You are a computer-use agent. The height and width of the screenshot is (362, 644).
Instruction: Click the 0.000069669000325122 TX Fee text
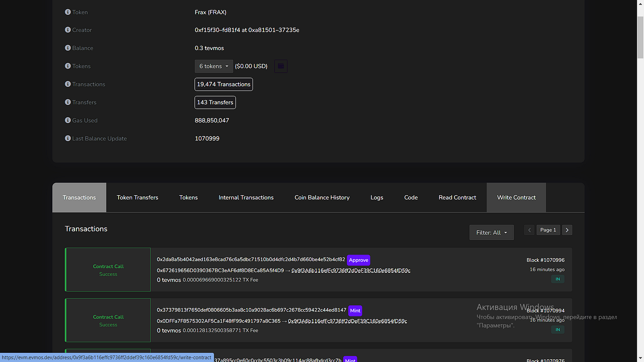(x=220, y=280)
